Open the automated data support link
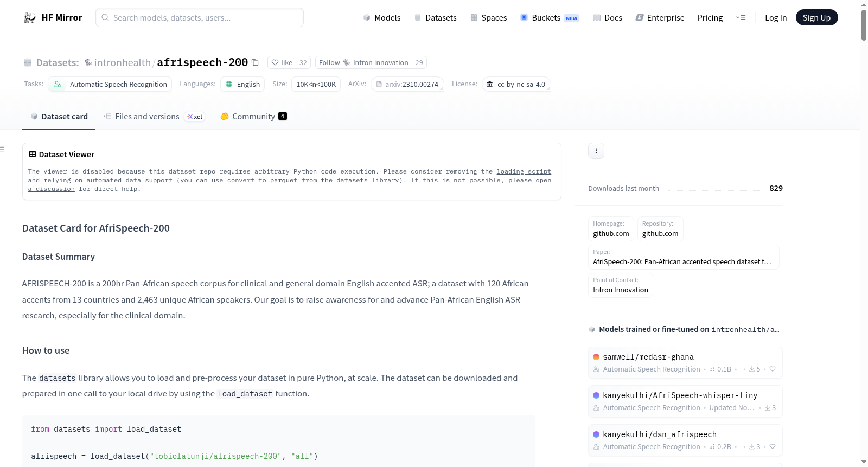The image size is (868, 467). pyautogui.click(x=129, y=181)
